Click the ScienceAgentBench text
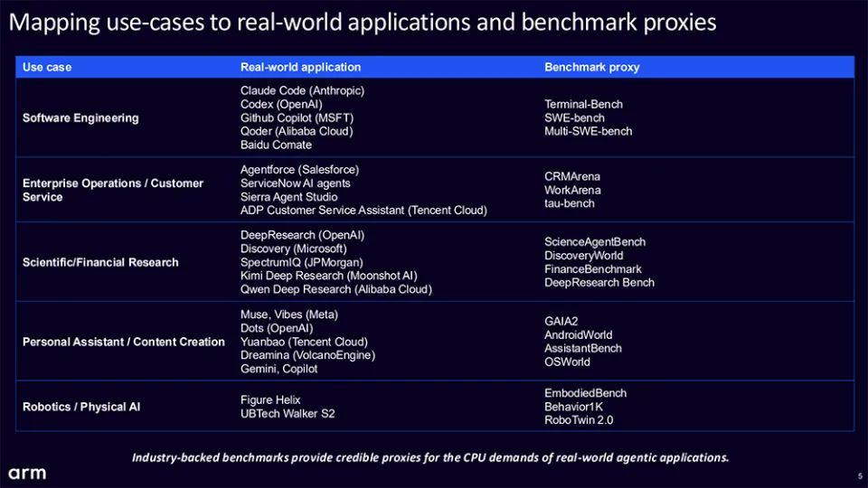Screen dimensions: 868x488 595,242
